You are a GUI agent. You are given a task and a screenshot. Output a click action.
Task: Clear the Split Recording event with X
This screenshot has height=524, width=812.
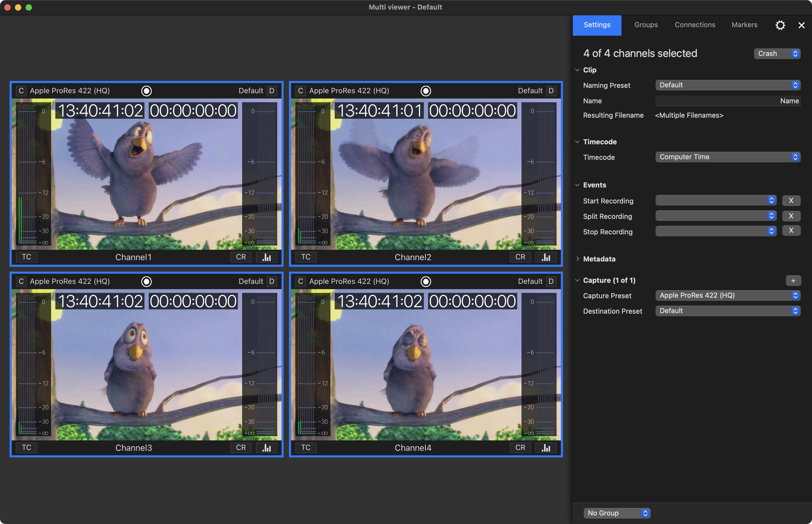click(791, 216)
